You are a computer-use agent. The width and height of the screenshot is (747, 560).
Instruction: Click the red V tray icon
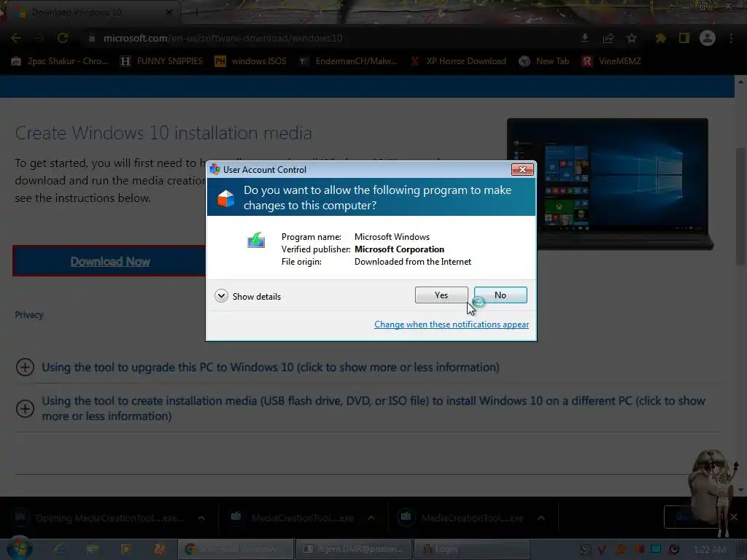tap(602, 550)
